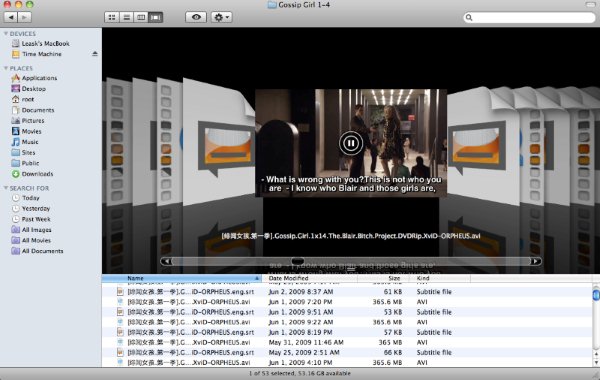Show files from Yesterday

31,209
